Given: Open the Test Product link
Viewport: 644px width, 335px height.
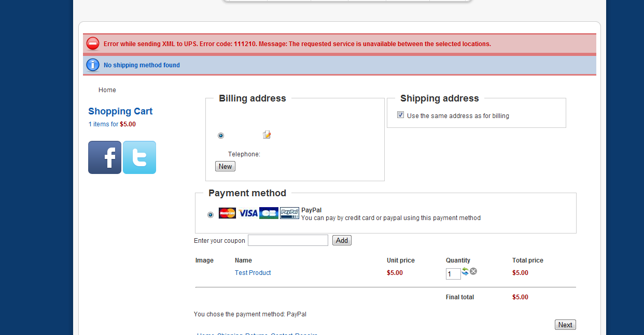Looking at the screenshot, I should click(253, 273).
